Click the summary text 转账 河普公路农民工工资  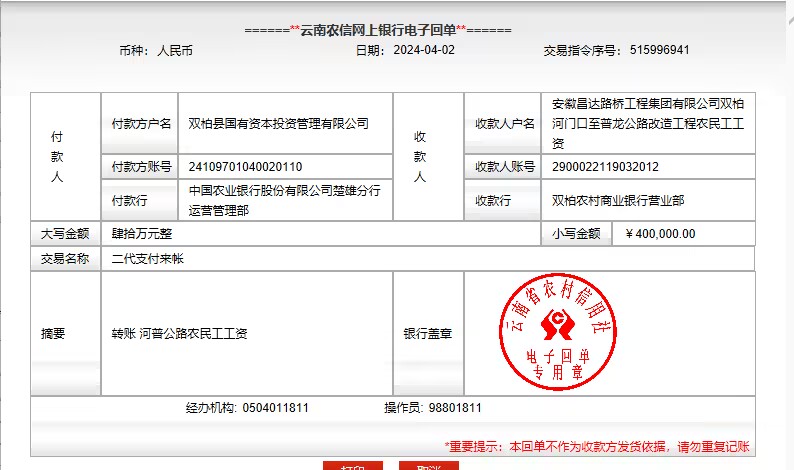(x=179, y=334)
